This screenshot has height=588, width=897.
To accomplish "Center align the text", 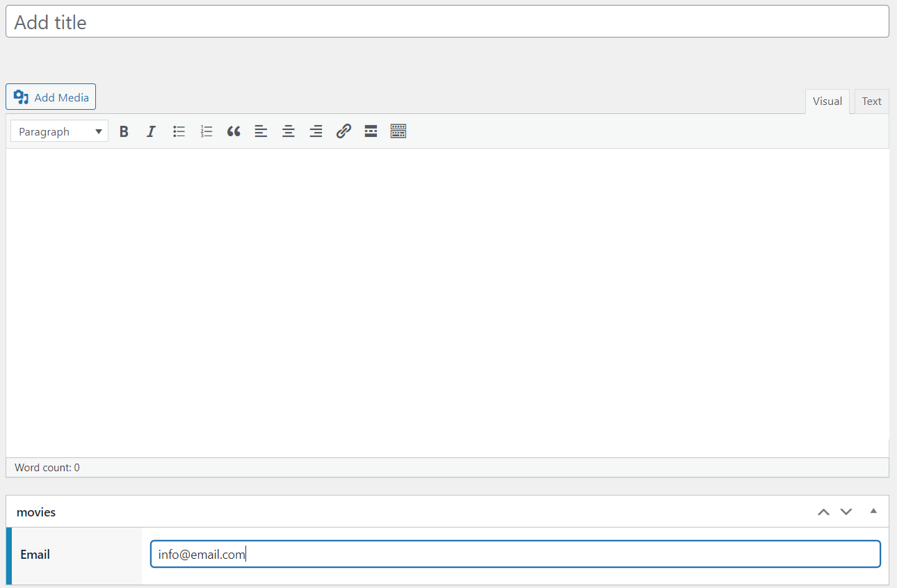I will click(289, 131).
